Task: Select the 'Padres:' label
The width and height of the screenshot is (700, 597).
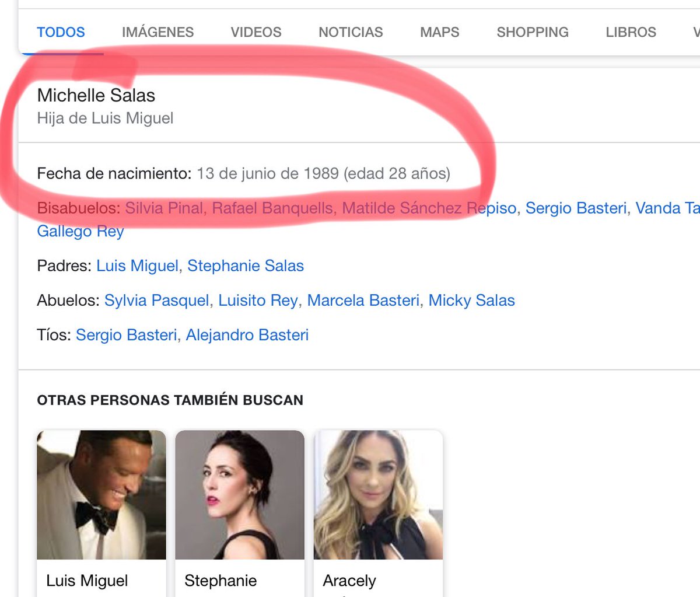Action: tap(64, 266)
